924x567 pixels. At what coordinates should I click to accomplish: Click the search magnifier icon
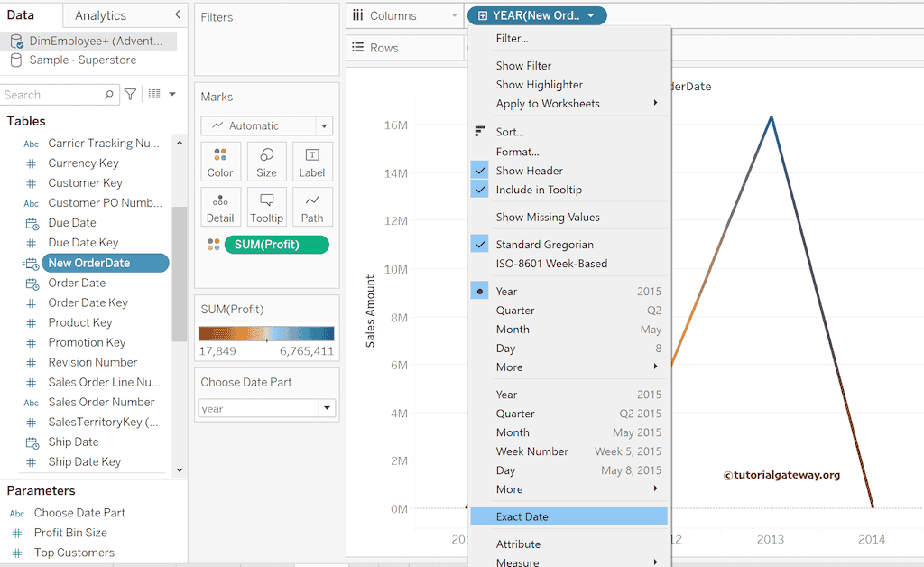(x=108, y=94)
